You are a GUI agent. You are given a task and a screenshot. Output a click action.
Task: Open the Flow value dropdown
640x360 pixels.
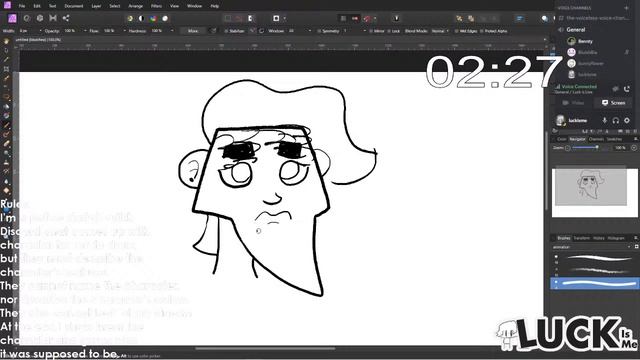tap(124, 31)
